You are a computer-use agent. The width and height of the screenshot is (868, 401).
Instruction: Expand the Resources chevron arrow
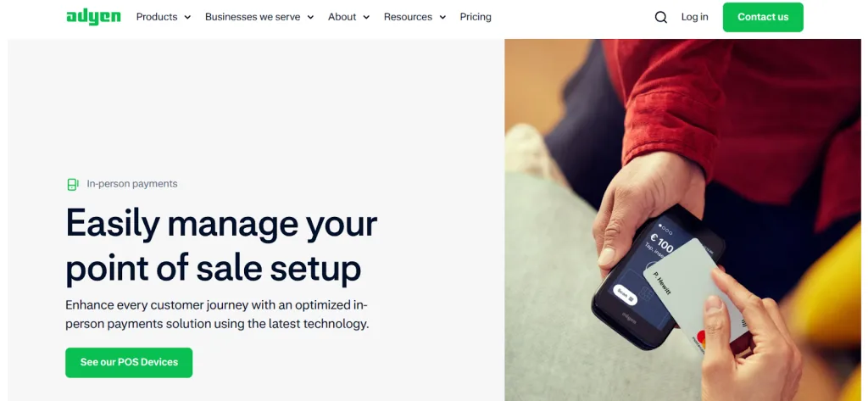(x=442, y=17)
